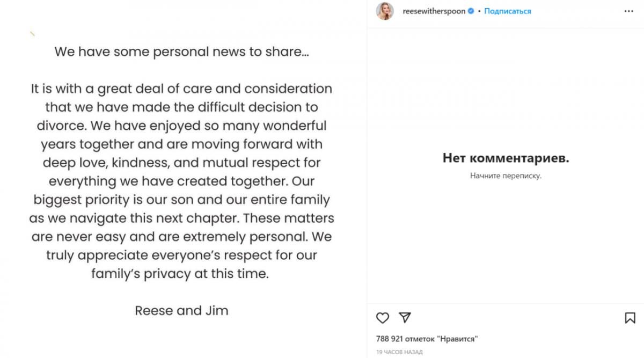This screenshot has height=358, width=644.
Task: Click the "Нет комментариев." heading
Action: coord(506,158)
